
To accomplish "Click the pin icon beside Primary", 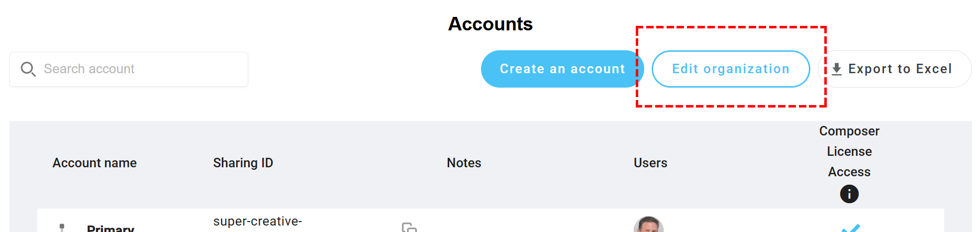I will click(x=62, y=228).
